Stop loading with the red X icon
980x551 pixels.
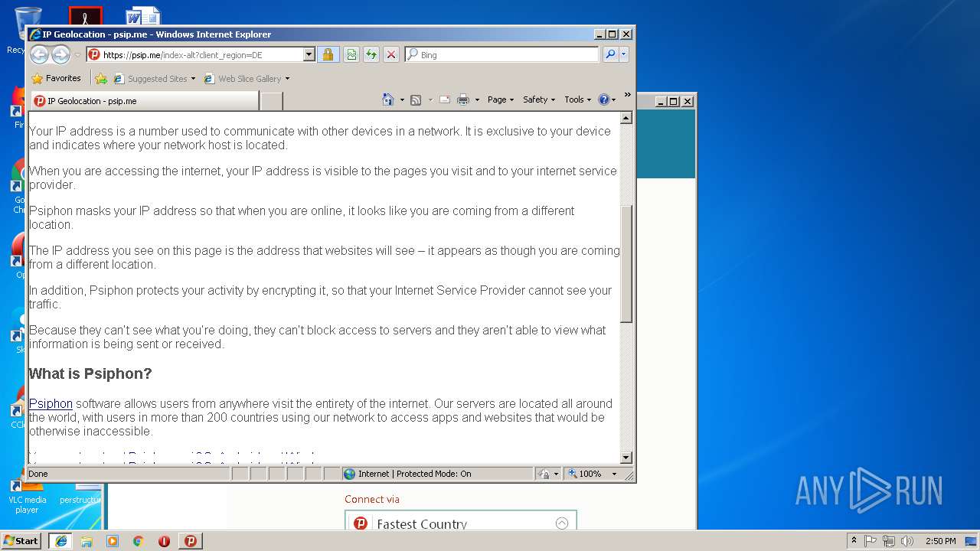point(391,54)
